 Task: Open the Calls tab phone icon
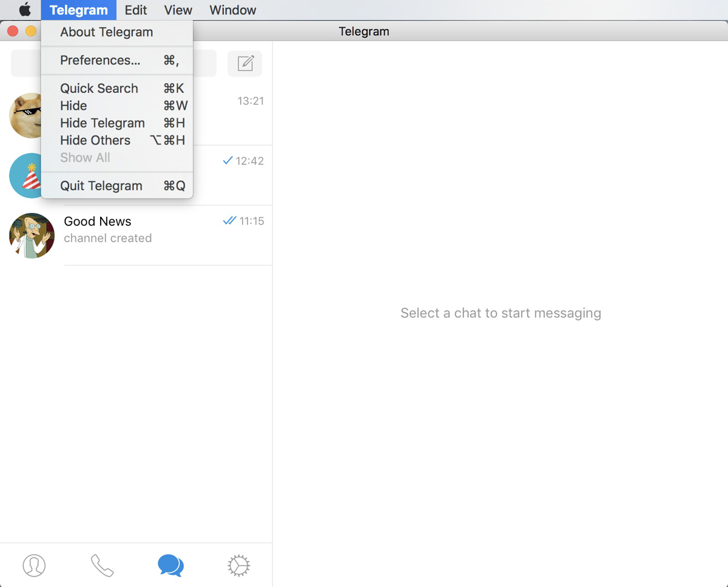coord(102,565)
